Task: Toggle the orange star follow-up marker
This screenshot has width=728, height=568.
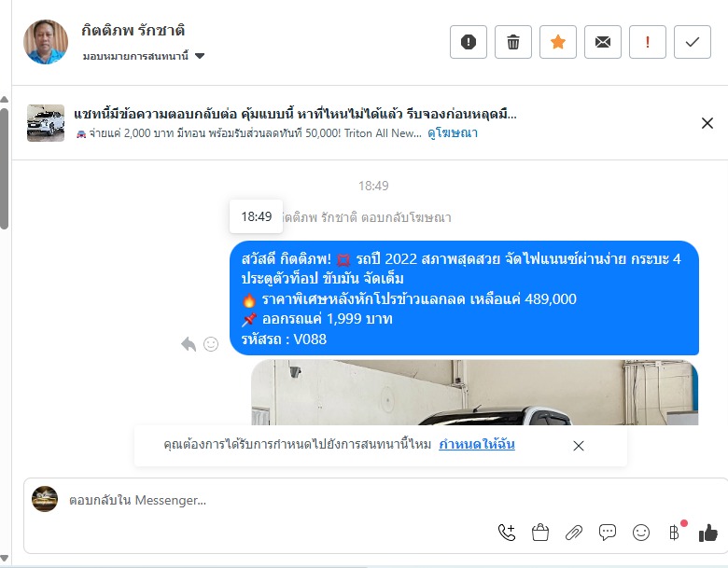Action: 557,42
